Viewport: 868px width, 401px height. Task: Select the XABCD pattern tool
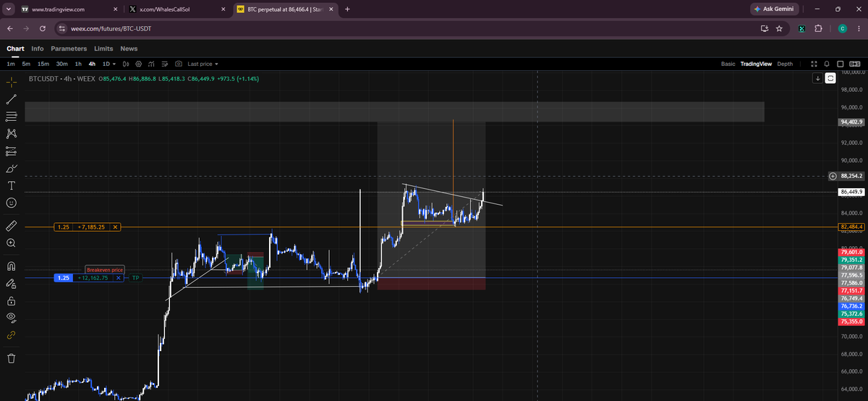11,133
